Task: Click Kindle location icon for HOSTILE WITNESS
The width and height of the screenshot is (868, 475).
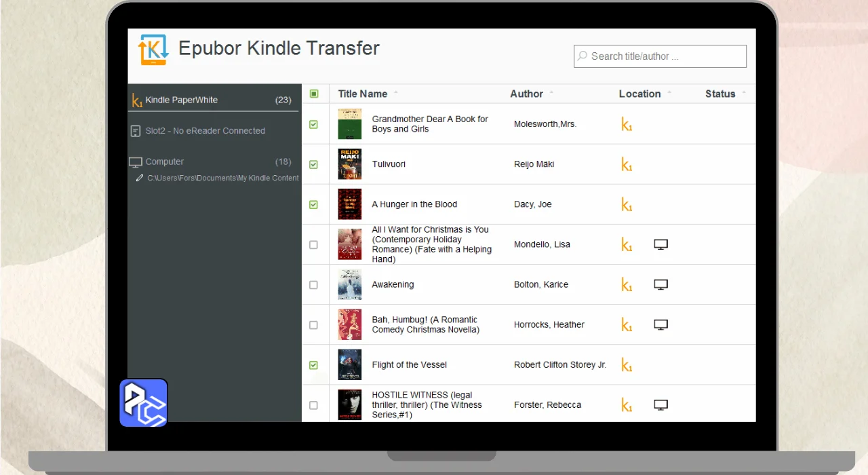Action: point(627,405)
